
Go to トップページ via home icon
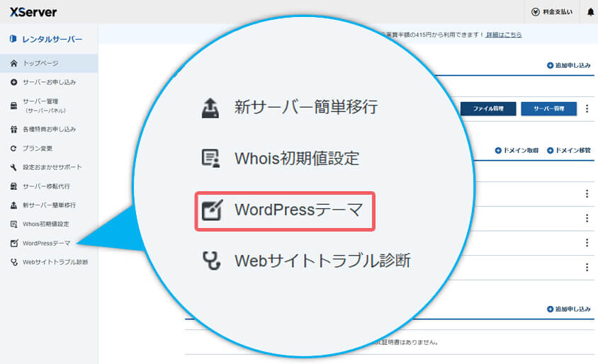(x=13, y=63)
